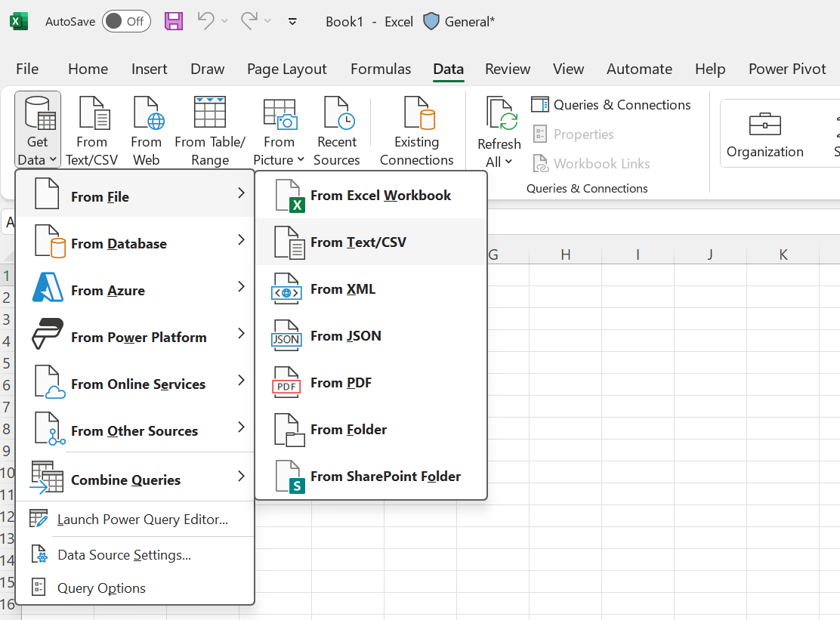Select column J header
The width and height of the screenshot is (840, 620).
coord(710,254)
